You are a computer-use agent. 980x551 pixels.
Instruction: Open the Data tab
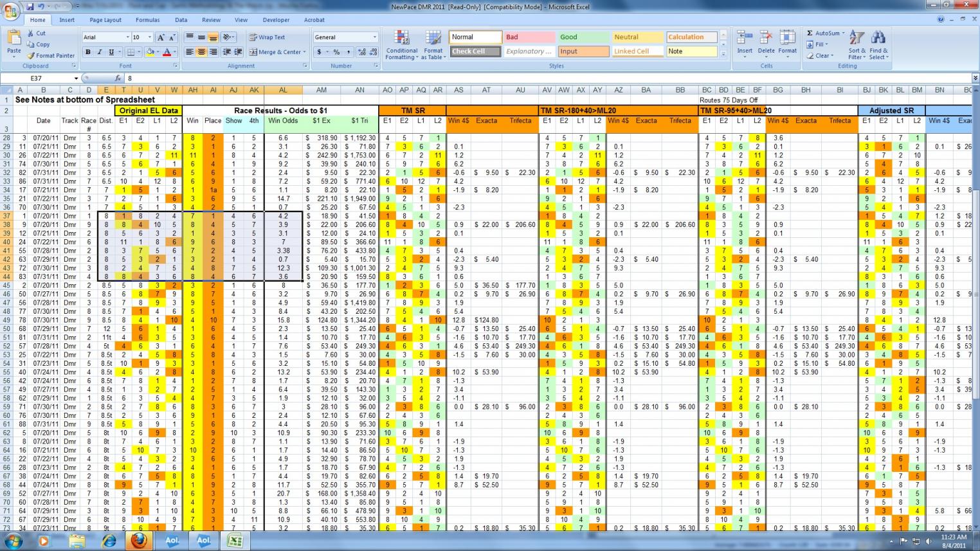[x=181, y=20]
